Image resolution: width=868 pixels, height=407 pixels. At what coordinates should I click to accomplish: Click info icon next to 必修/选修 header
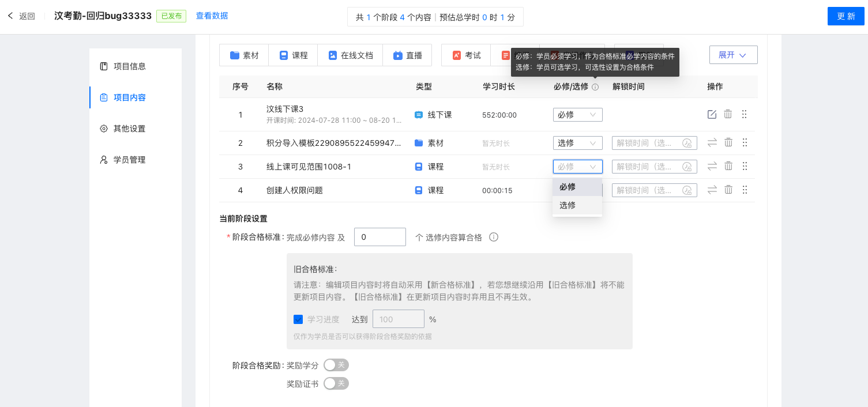coord(595,87)
